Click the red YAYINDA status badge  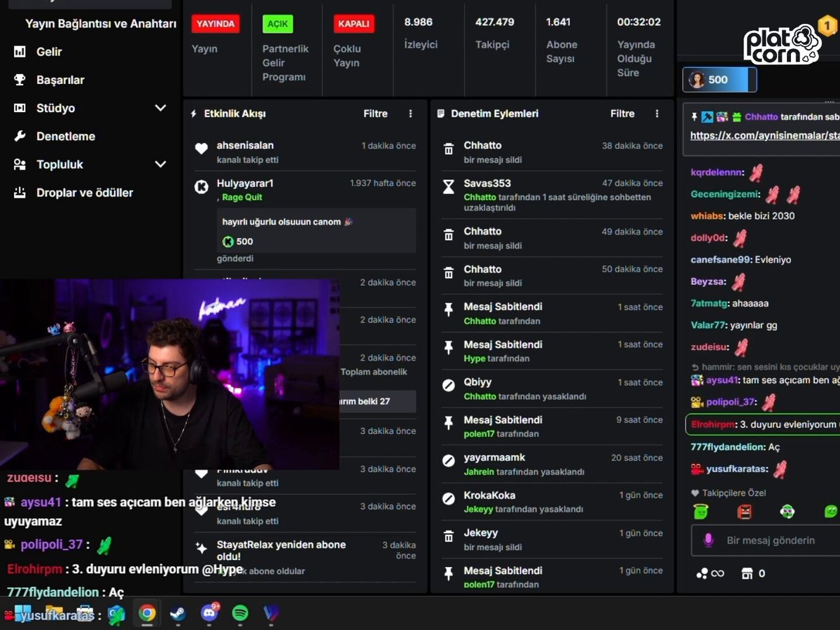(216, 24)
